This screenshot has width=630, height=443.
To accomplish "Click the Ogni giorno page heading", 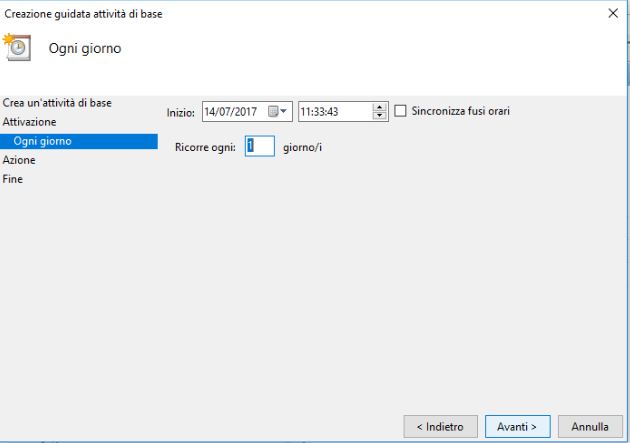I will click(x=85, y=48).
